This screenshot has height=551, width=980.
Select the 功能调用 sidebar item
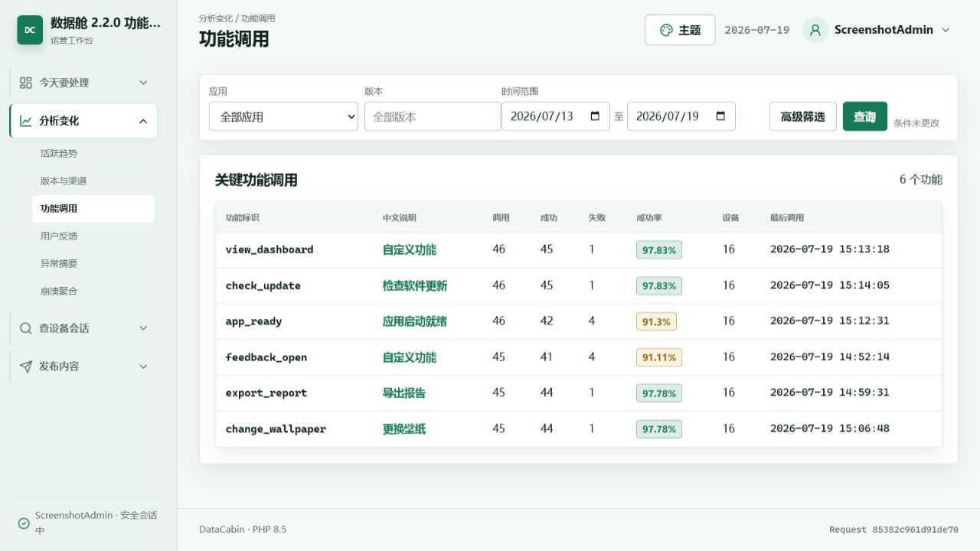pos(93,208)
